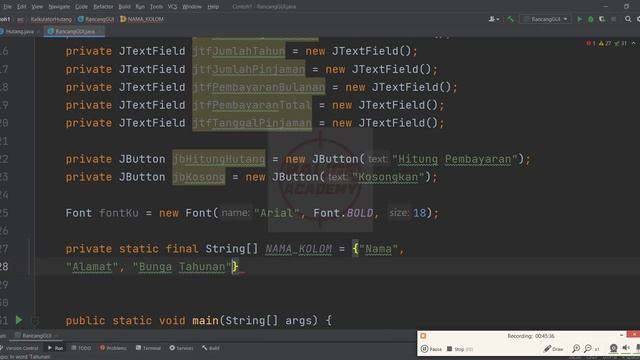Click NAMA_KOLOM constant in declaration
This screenshot has height=360, width=640.
299,249
